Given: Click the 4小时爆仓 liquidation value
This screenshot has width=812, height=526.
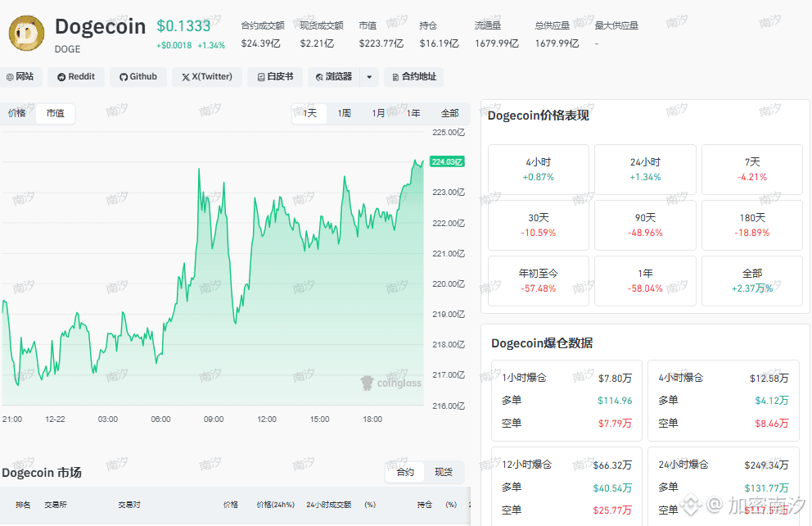Looking at the screenshot, I should click(769, 379).
